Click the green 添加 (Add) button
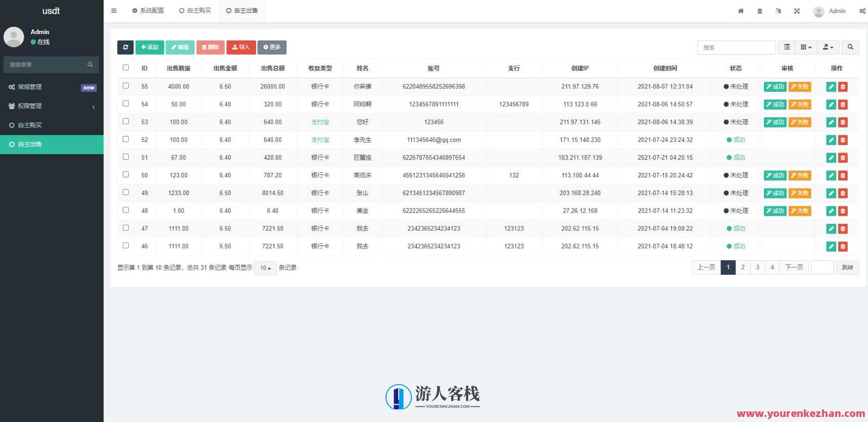The width and height of the screenshot is (868, 422). point(150,47)
